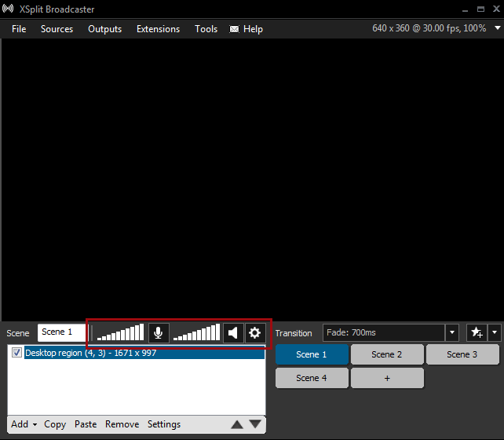The width and height of the screenshot is (504, 440).
Task: Minimize the XSplit Broadcaster window
Action: (465, 9)
